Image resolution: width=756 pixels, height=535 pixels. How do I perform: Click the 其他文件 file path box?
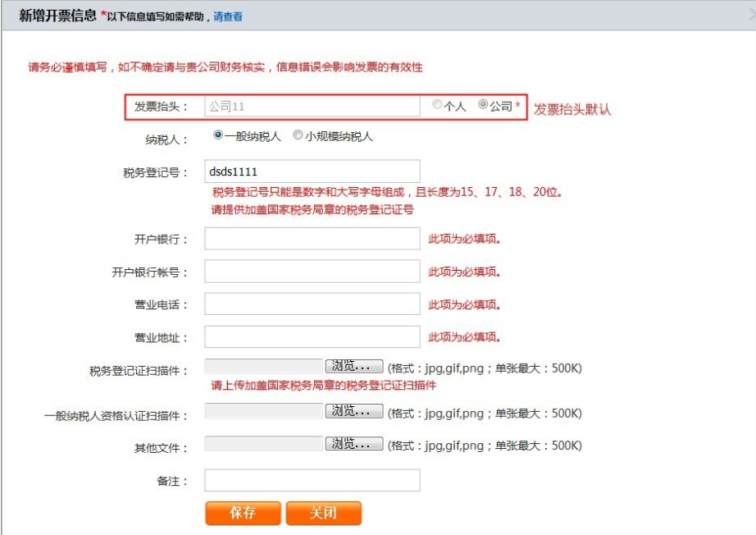(x=262, y=445)
